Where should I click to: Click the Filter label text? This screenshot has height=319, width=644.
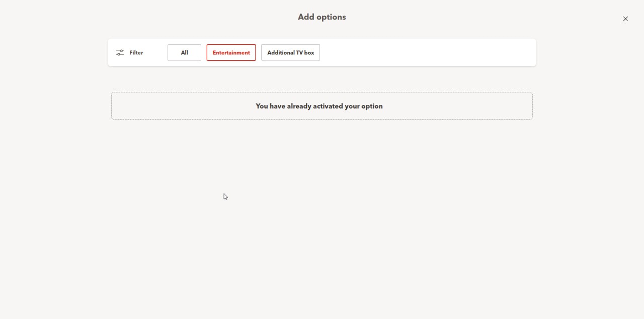136,53
